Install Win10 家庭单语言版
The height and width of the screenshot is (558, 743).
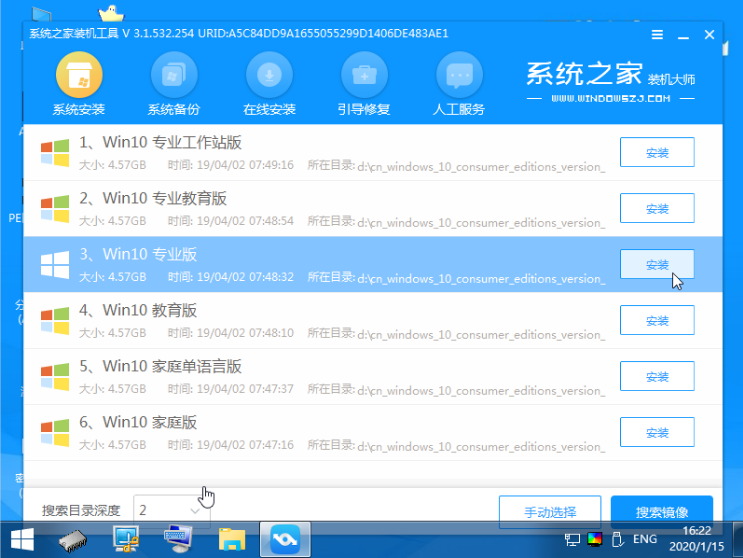click(657, 377)
